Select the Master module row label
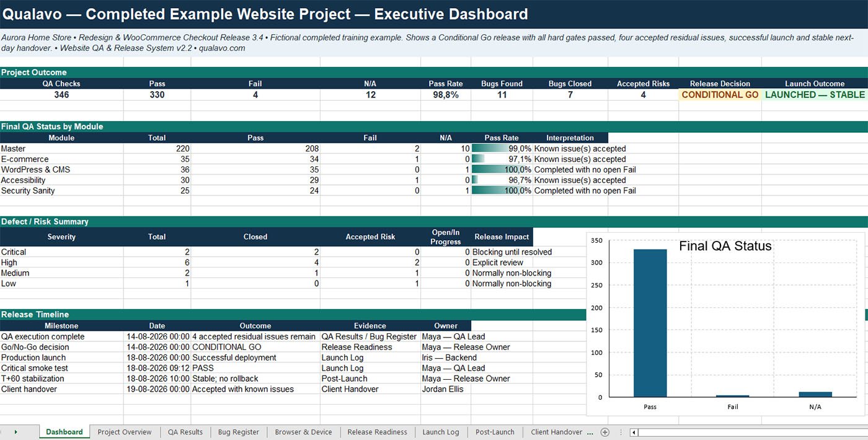The height and width of the screenshot is (440, 868). 61,149
